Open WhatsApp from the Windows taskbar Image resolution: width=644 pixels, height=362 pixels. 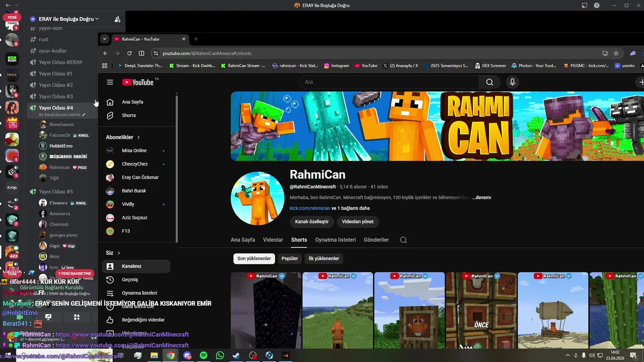tap(220, 355)
